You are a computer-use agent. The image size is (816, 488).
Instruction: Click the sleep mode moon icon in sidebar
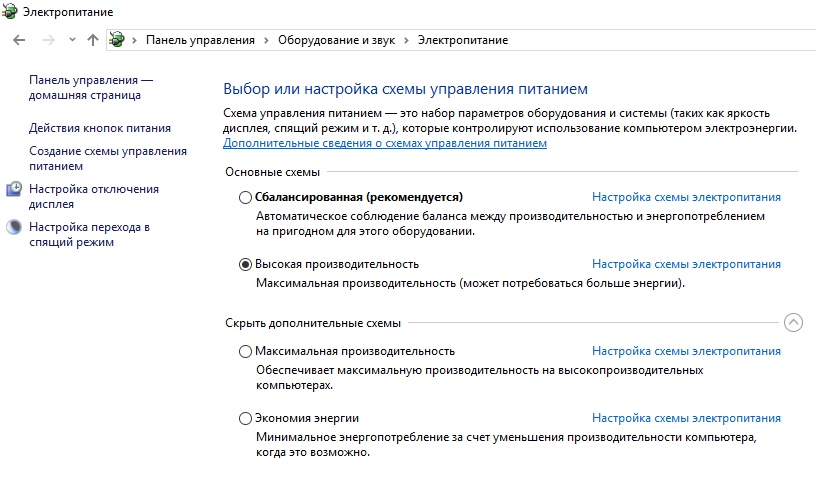point(14,227)
